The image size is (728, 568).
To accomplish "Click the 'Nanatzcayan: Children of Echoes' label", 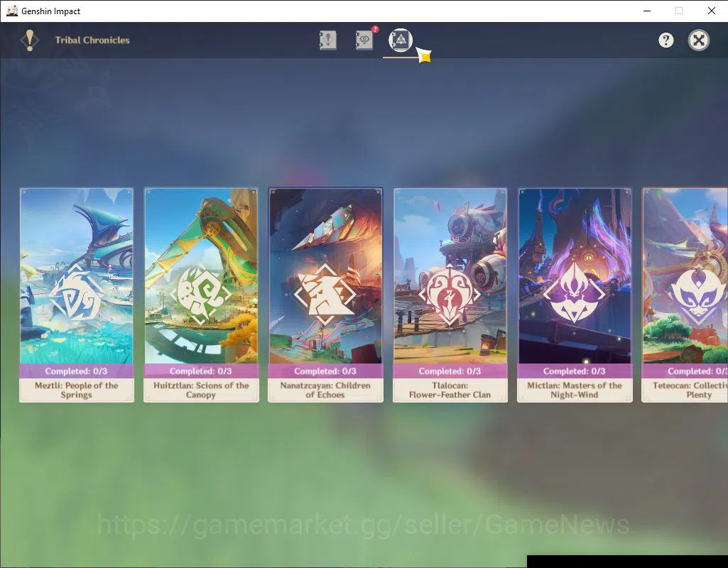I will coord(325,390).
